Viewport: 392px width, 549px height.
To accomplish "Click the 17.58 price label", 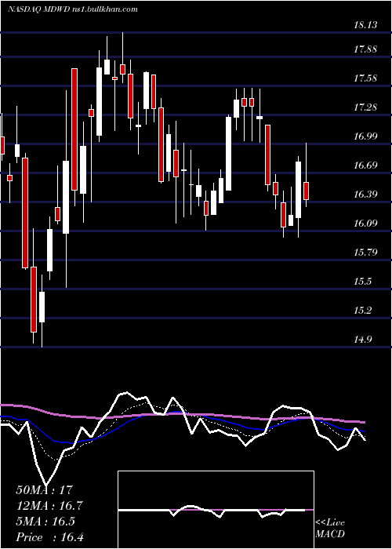I will coord(365,78).
